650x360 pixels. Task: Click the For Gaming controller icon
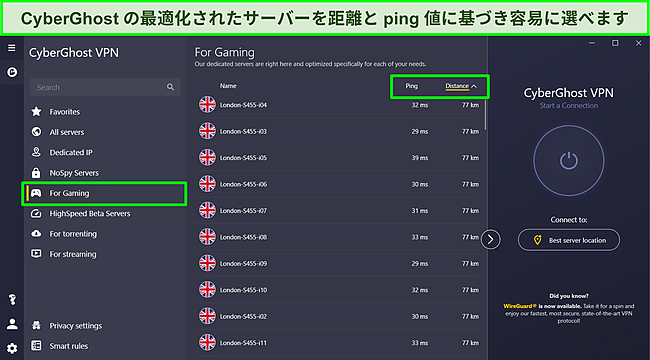pyautogui.click(x=36, y=193)
